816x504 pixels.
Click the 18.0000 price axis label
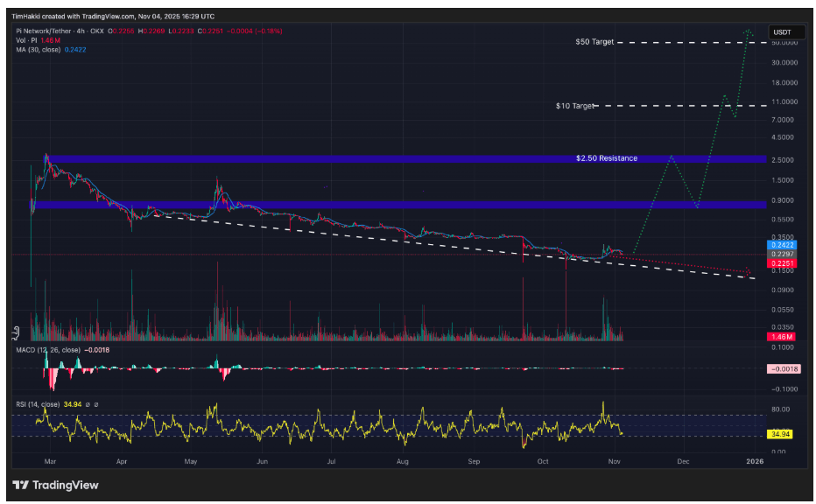[x=784, y=83]
